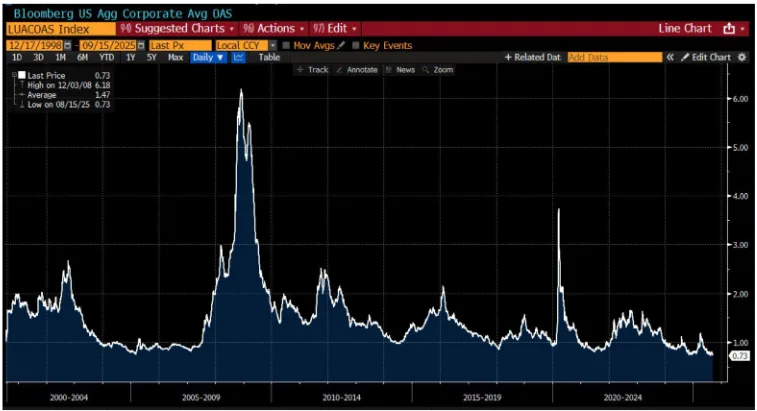Select the blue line chart type icon
Screen dimensions: 757x411
[x=238, y=57]
